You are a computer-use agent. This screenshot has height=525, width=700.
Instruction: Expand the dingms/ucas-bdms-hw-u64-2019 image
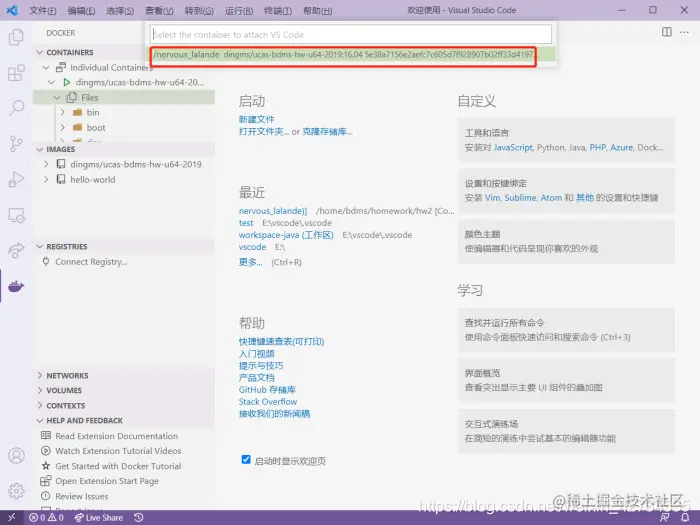click(x=46, y=164)
